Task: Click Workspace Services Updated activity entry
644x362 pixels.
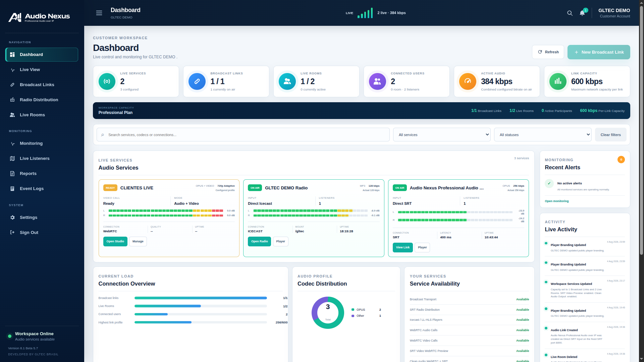Action: click(585, 289)
